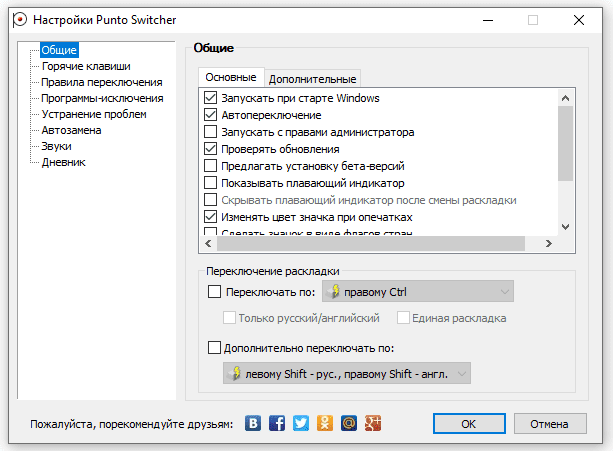613x451 pixels.
Task: Enable the Переключать по checkbox
Action: [214, 292]
